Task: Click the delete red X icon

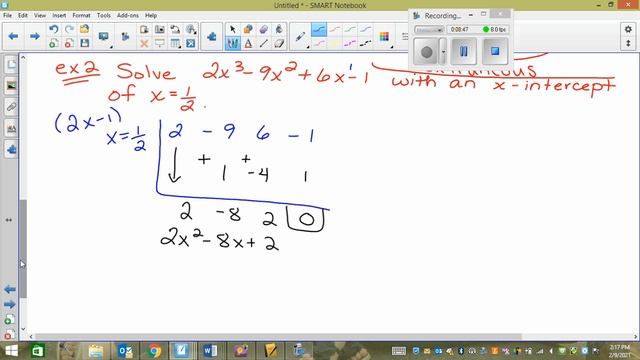Action: 144,43
